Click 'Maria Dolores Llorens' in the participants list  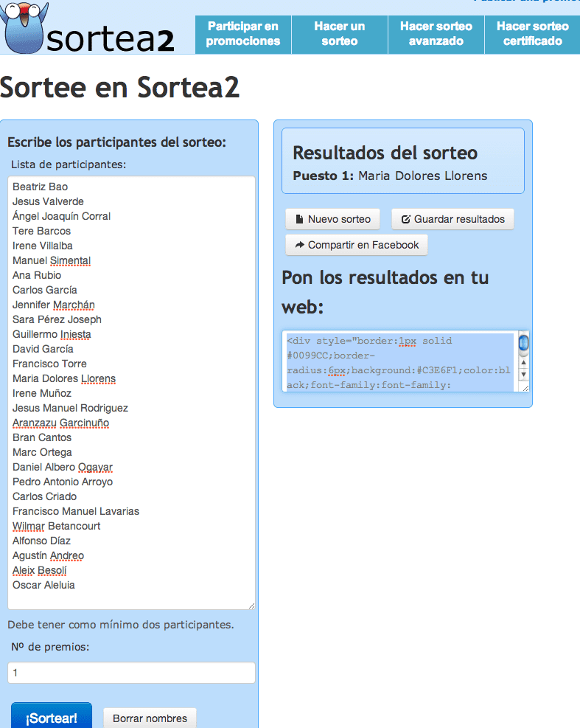[64, 379]
